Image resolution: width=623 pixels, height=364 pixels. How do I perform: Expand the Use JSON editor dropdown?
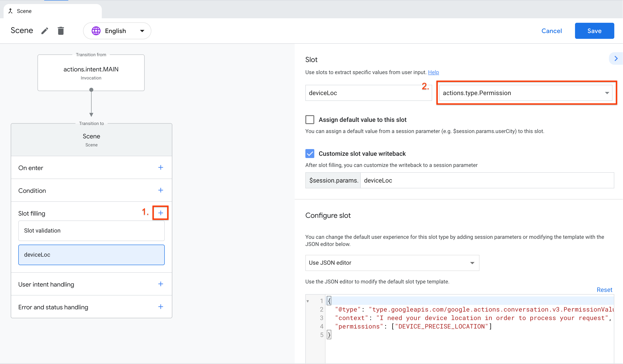pos(392,263)
